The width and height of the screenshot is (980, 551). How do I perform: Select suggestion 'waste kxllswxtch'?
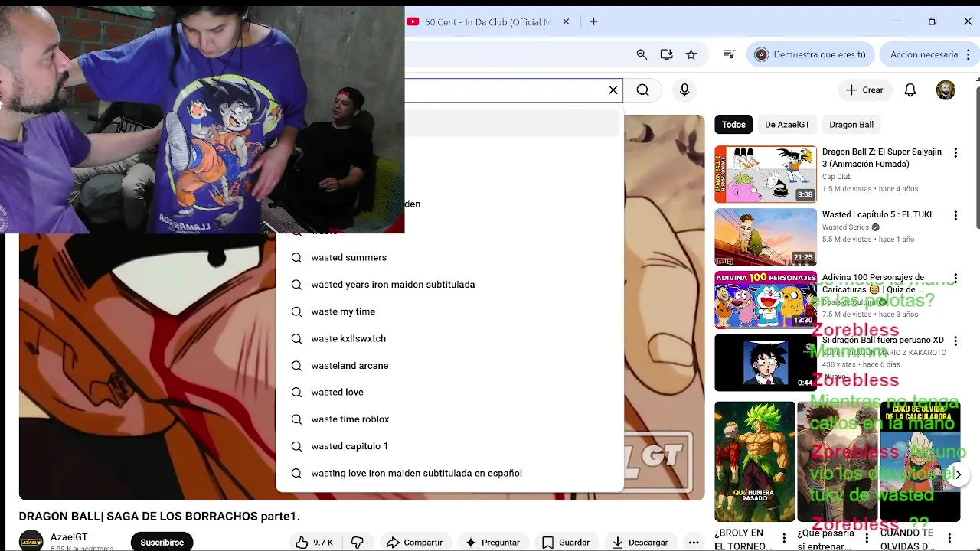pos(450,338)
